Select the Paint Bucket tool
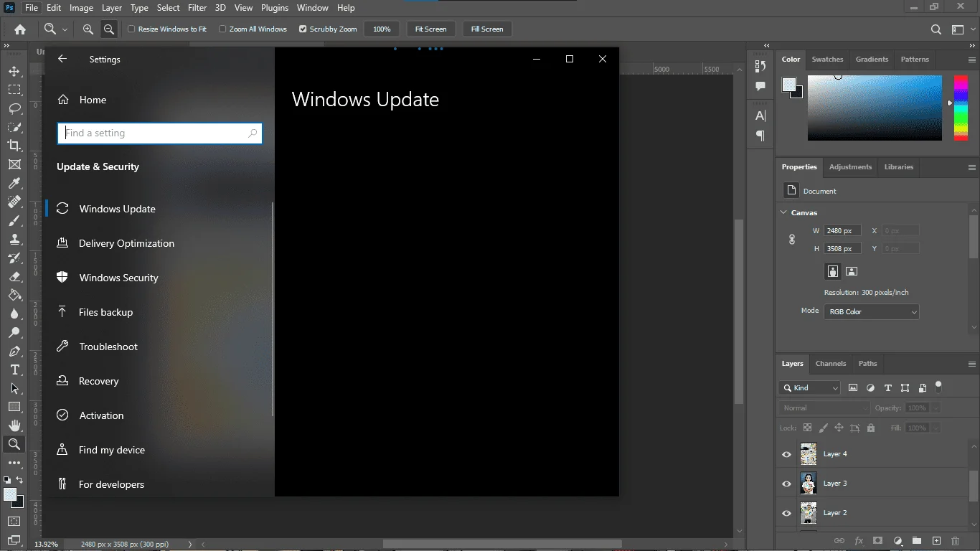This screenshot has height=551, width=980. point(14,295)
